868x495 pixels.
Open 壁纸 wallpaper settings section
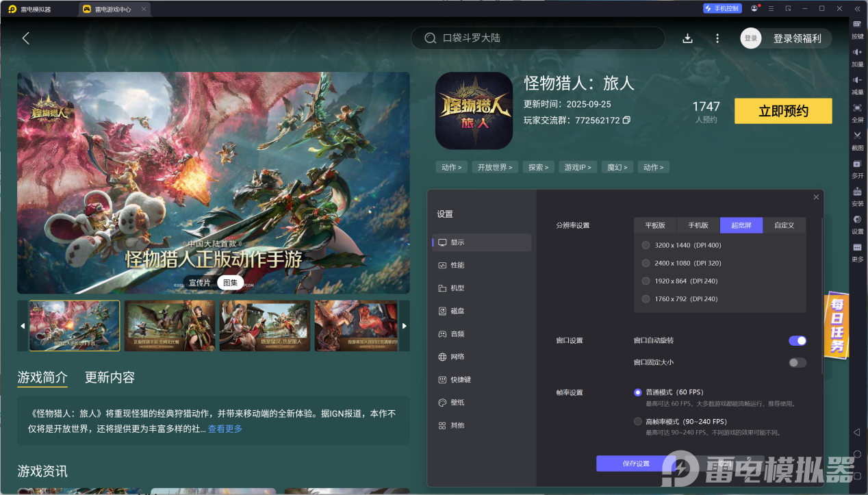click(482, 403)
